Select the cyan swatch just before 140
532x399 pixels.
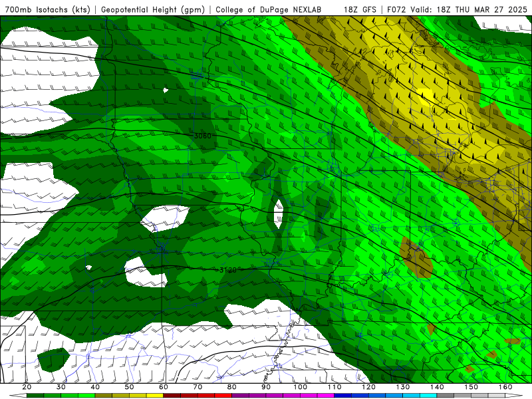point(428,396)
